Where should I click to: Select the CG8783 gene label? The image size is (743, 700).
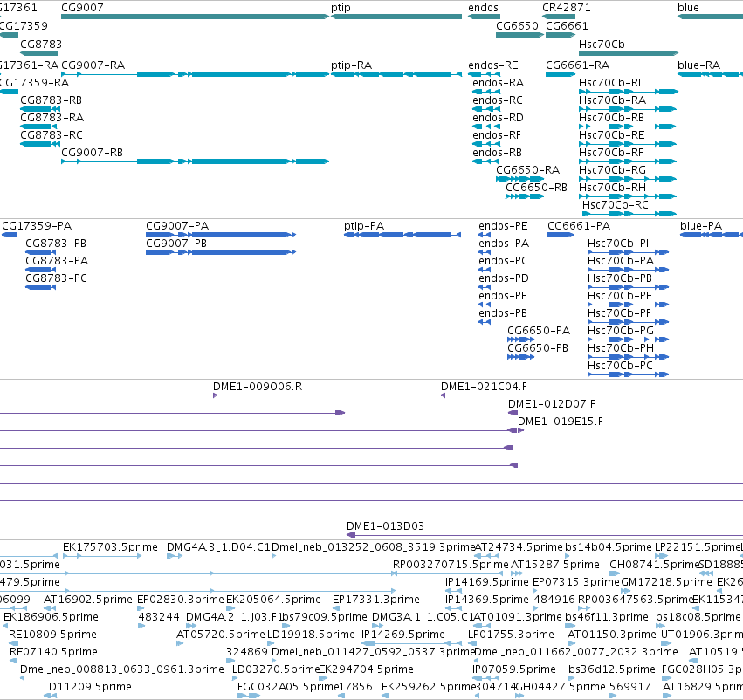tap(41, 44)
